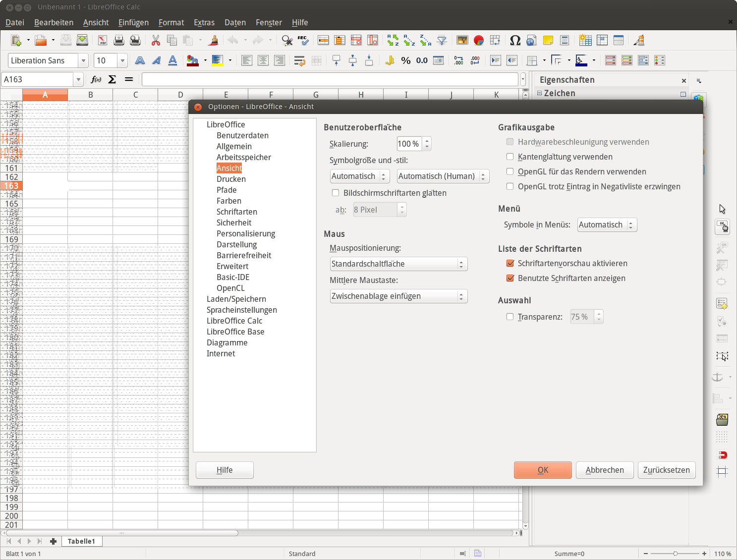Select the Clone Formatting paintbrush

point(214,41)
